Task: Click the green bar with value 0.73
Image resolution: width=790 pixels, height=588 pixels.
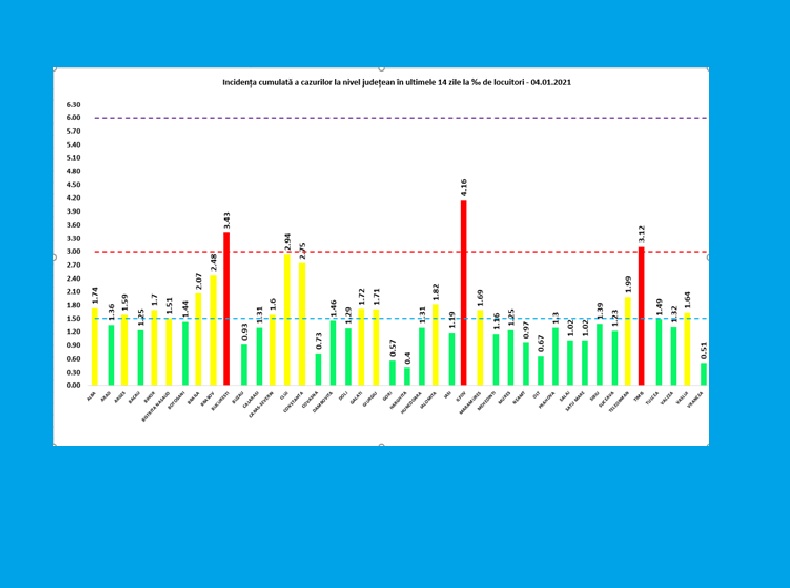Action: (317, 368)
